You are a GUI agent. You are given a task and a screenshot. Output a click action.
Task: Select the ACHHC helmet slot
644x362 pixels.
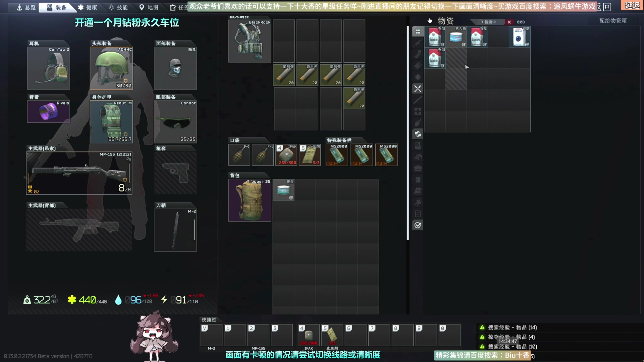[111, 68]
